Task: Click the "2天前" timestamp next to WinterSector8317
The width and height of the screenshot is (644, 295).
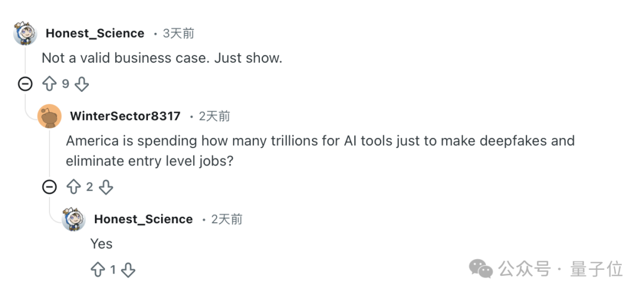Action: point(214,116)
